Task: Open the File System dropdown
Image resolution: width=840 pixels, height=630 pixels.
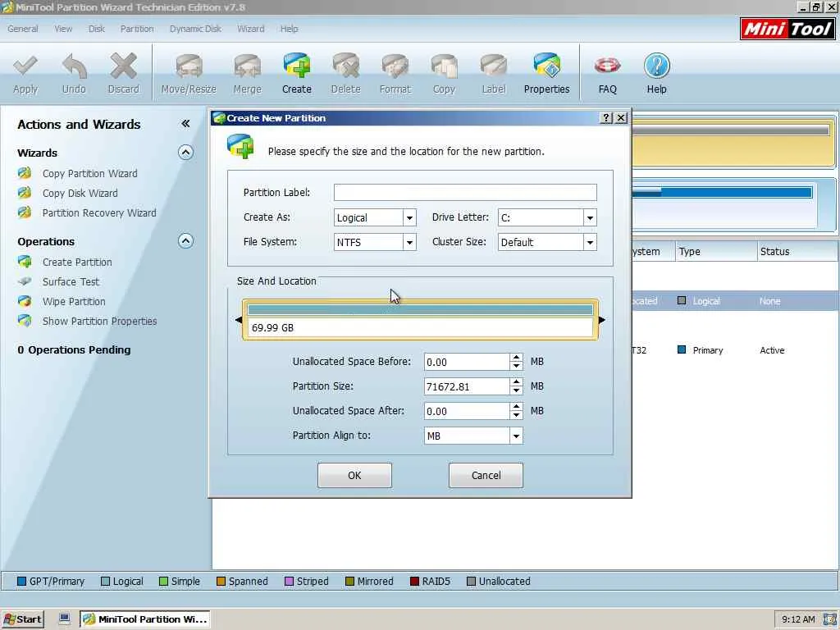Action: point(409,242)
